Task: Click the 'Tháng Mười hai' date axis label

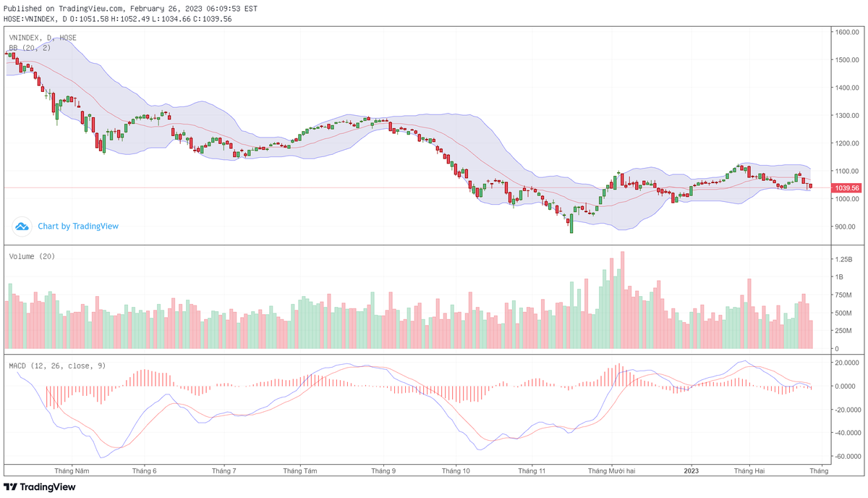Action: point(611,470)
